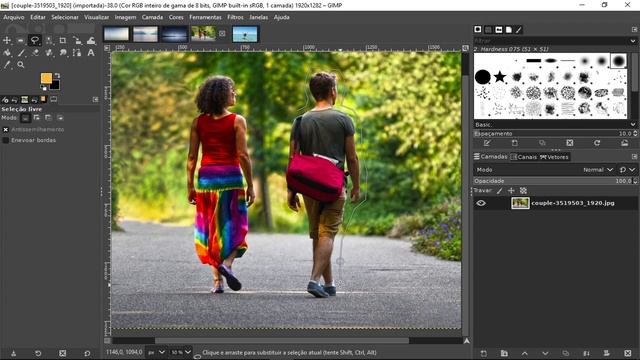Open layer mode group switch dropdown
Image resolution: width=640 pixels, height=360 pixels.
pyautogui.click(x=627, y=170)
